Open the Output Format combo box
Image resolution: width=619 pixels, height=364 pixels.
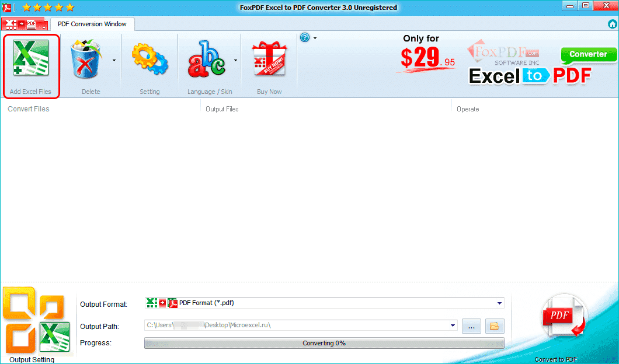pos(325,303)
